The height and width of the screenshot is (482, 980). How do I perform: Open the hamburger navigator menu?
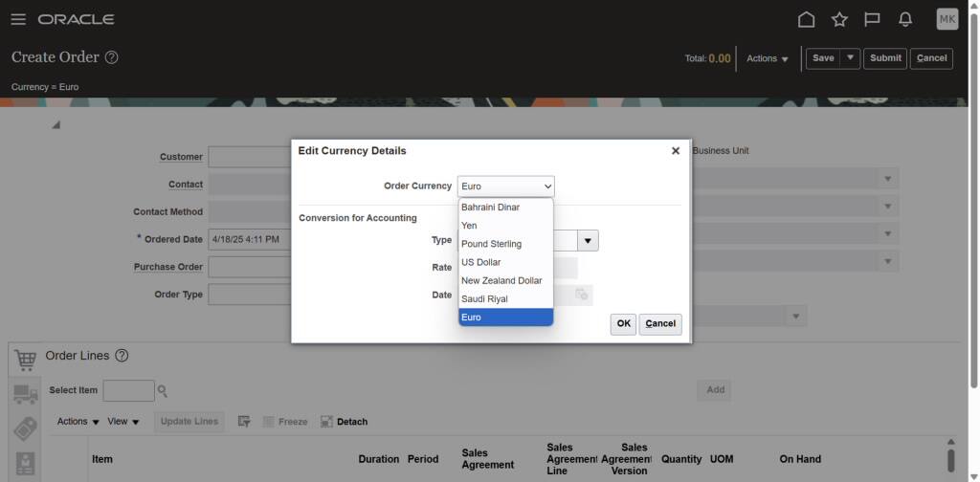(18, 19)
